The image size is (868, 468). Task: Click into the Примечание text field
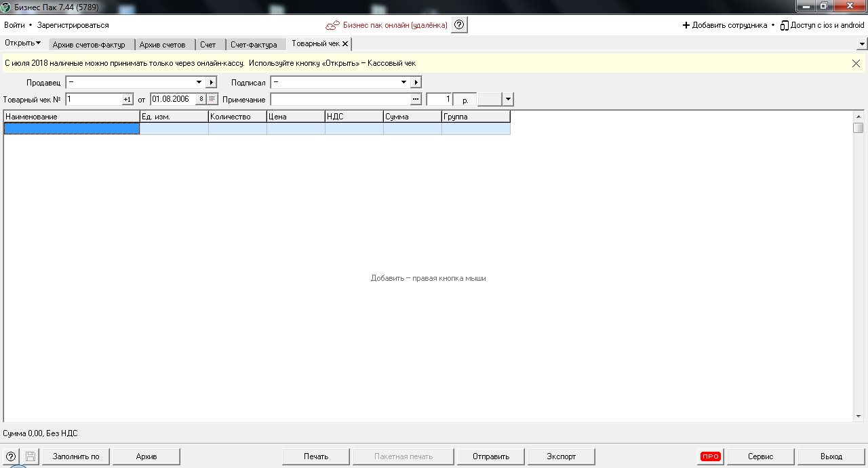coord(340,99)
